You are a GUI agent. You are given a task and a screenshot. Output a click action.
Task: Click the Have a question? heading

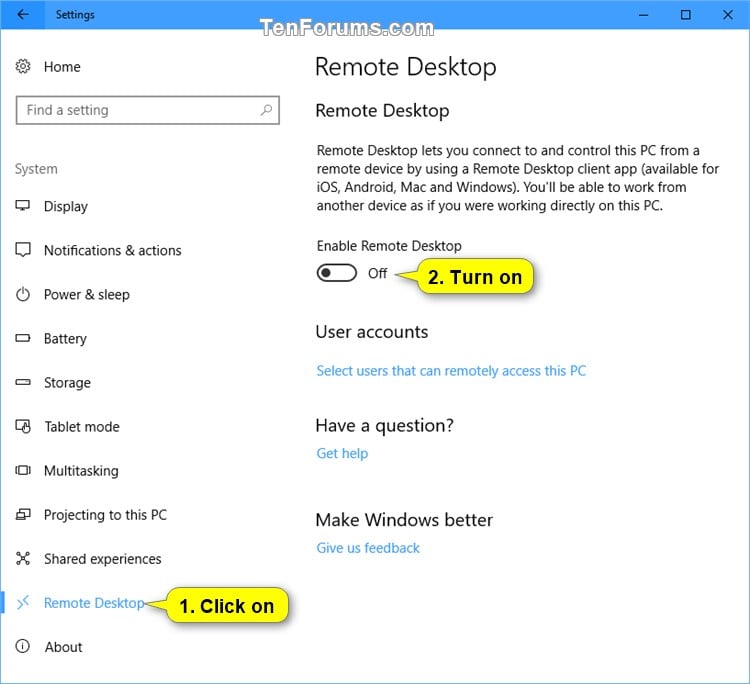385,426
